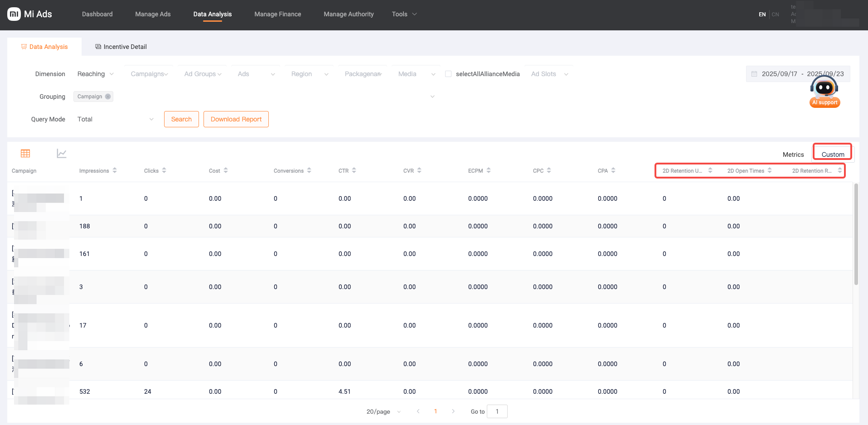Switch to line chart view icon
This screenshot has height=425, width=868.
point(62,154)
